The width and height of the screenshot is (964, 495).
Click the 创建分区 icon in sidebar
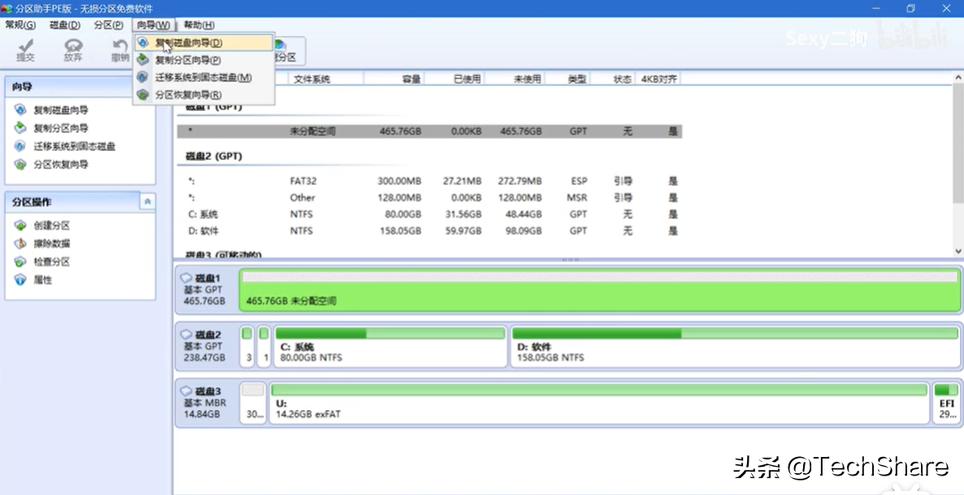[21, 226]
